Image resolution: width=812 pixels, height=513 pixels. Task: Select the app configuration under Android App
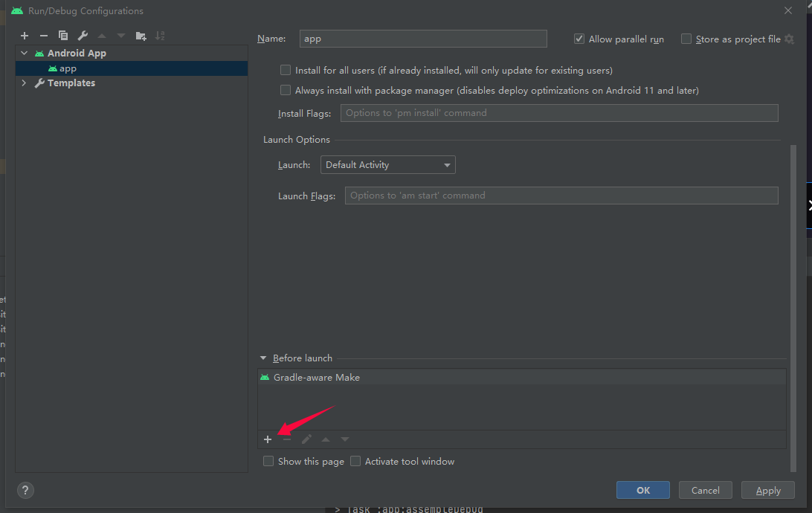coord(68,68)
